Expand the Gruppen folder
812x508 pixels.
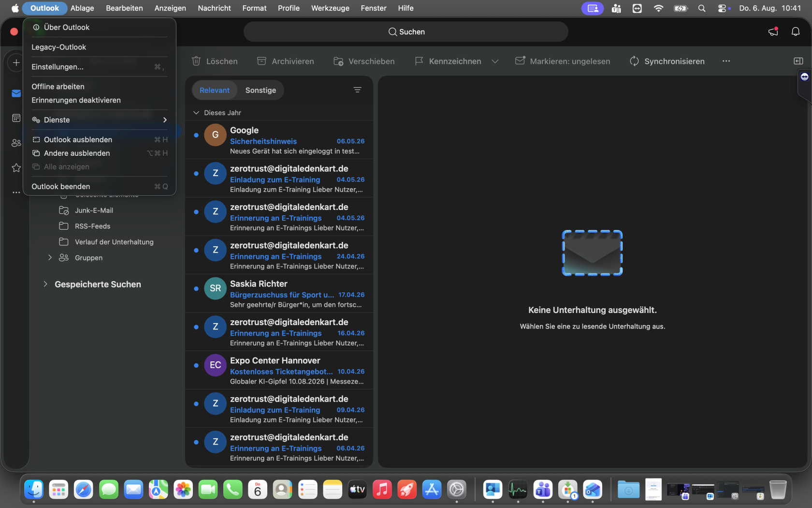point(50,258)
